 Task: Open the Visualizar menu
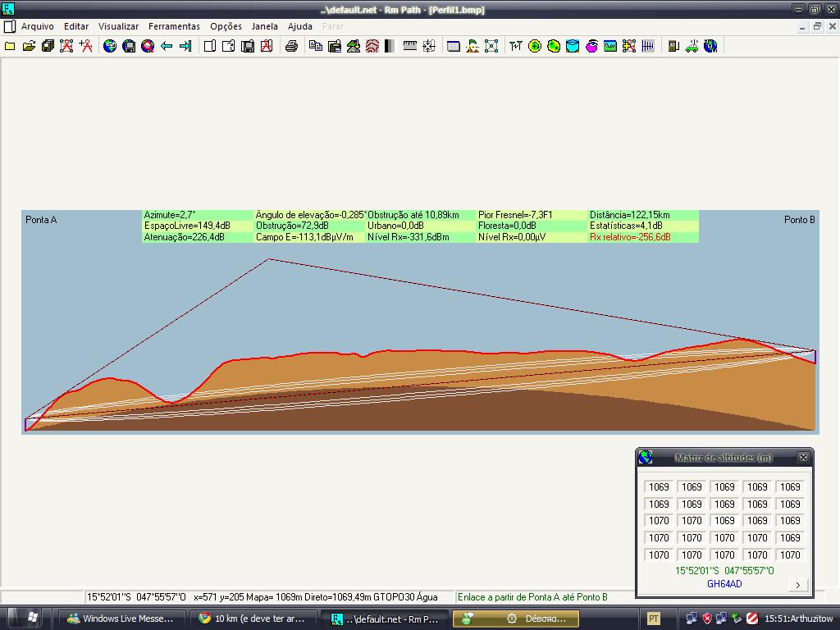(118, 26)
